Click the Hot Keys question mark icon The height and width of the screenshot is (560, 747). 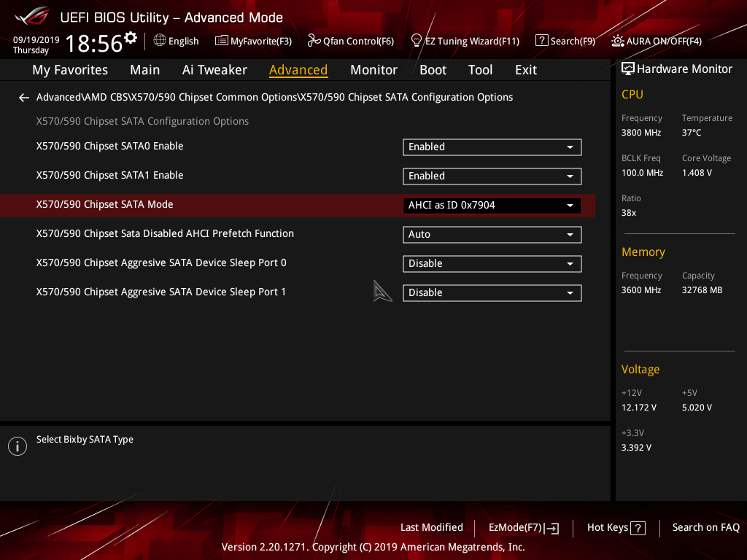[638, 528]
